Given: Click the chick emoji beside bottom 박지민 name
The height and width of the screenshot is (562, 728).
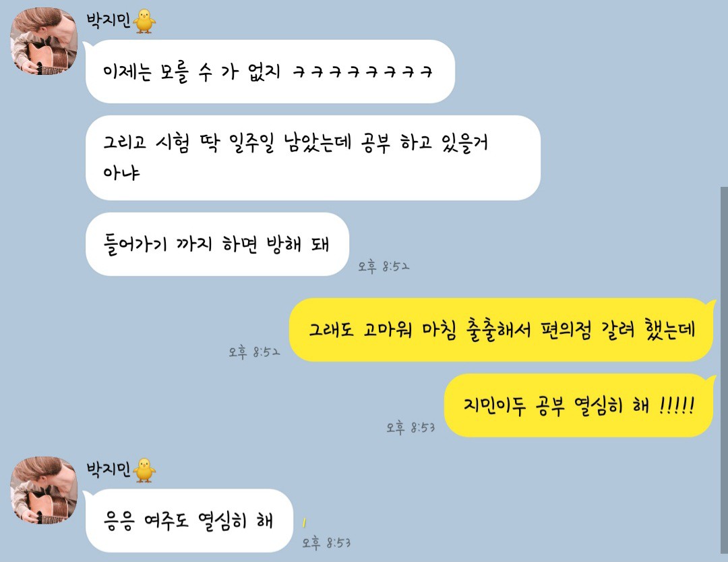Looking at the screenshot, I should coord(144,470).
